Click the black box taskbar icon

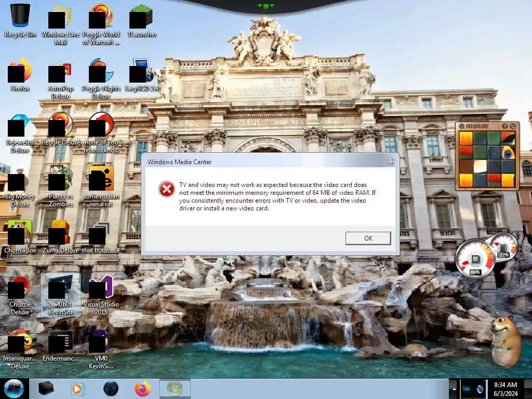[x=46, y=389]
